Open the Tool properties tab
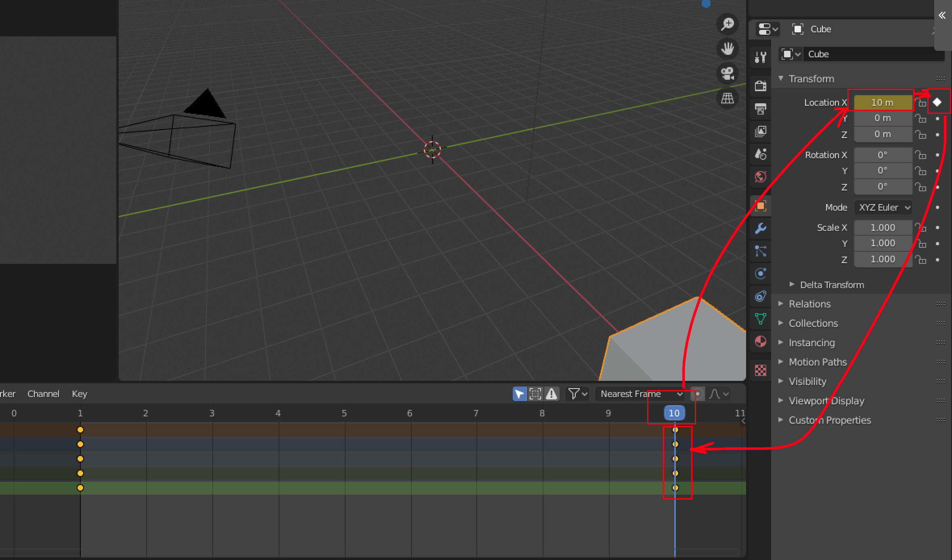This screenshot has height=560, width=952. [x=761, y=57]
